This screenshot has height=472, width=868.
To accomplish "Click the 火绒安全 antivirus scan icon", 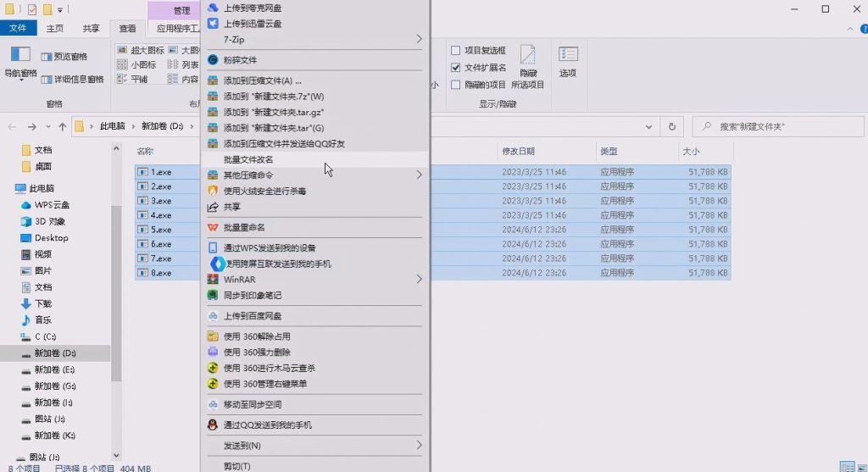I will [x=214, y=191].
